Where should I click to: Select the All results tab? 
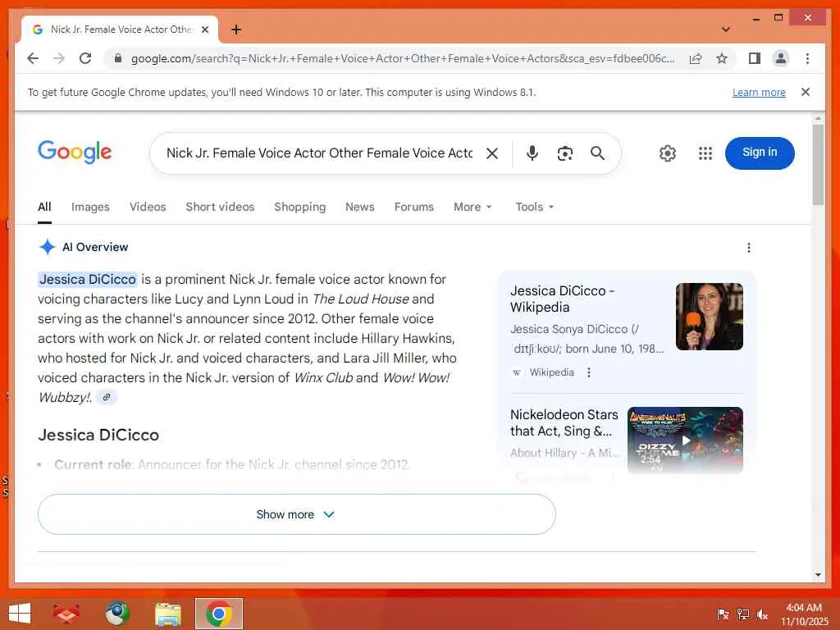(44, 207)
